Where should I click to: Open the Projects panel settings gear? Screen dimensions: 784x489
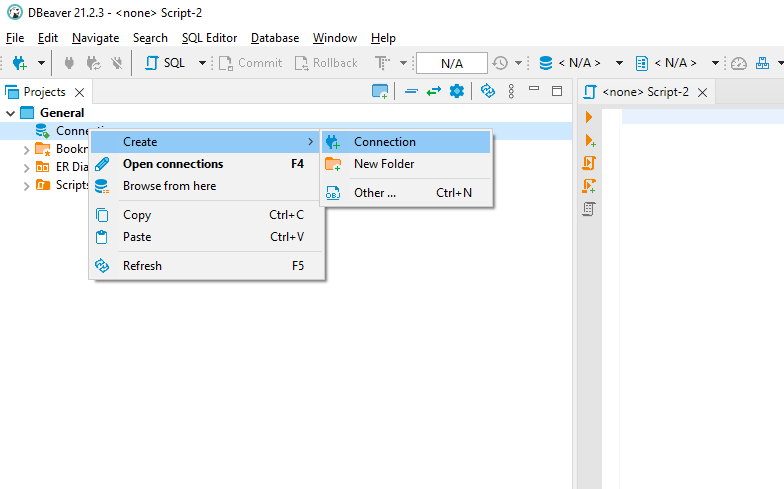(456, 92)
